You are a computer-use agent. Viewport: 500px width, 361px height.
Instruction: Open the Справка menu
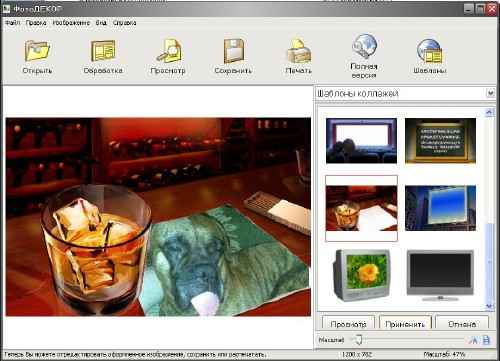tap(124, 23)
